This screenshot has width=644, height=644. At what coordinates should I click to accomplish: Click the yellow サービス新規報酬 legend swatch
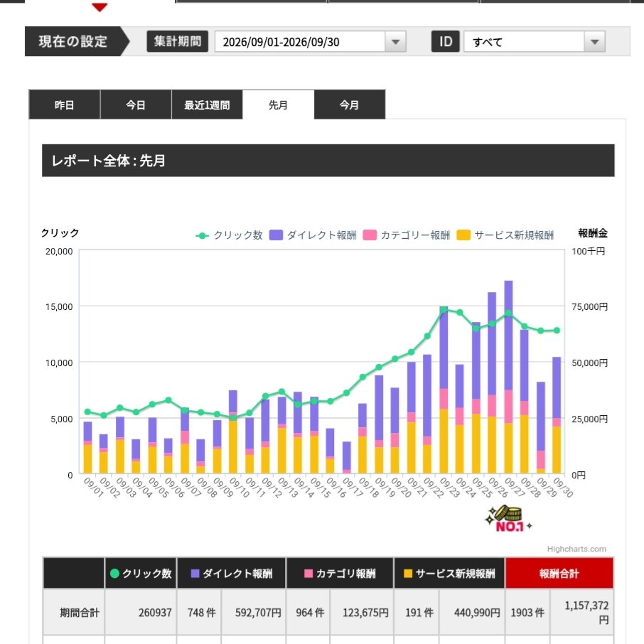[x=463, y=235]
